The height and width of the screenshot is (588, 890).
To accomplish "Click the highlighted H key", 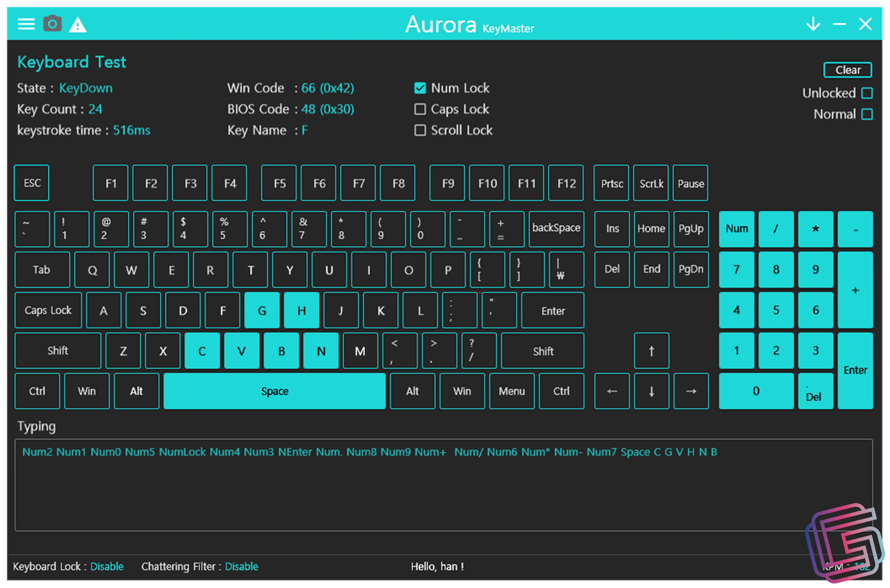I will pos(301,310).
